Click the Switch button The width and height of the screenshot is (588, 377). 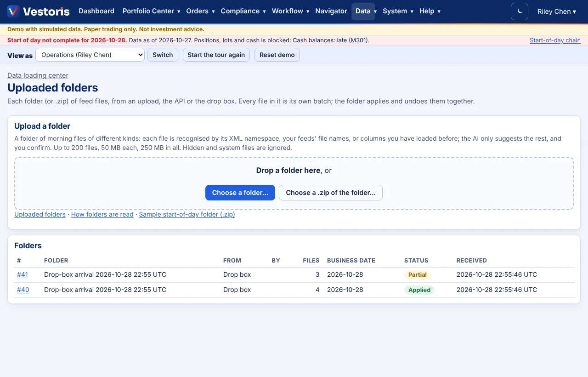163,55
